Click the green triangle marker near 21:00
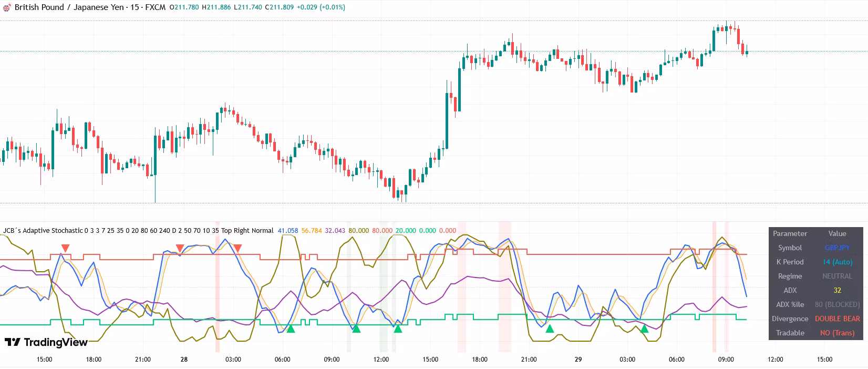Screen dimensions: 868x369 (549, 329)
